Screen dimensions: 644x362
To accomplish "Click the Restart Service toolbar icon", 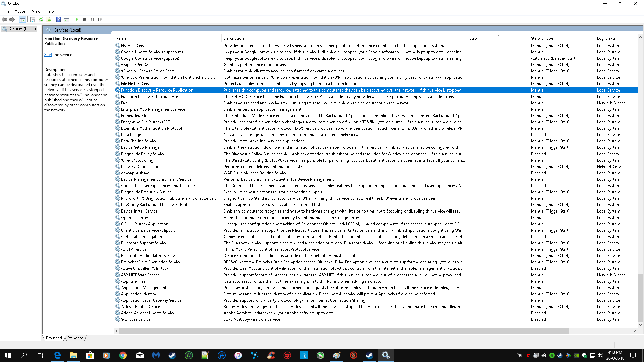I will pyautogui.click(x=100, y=19).
